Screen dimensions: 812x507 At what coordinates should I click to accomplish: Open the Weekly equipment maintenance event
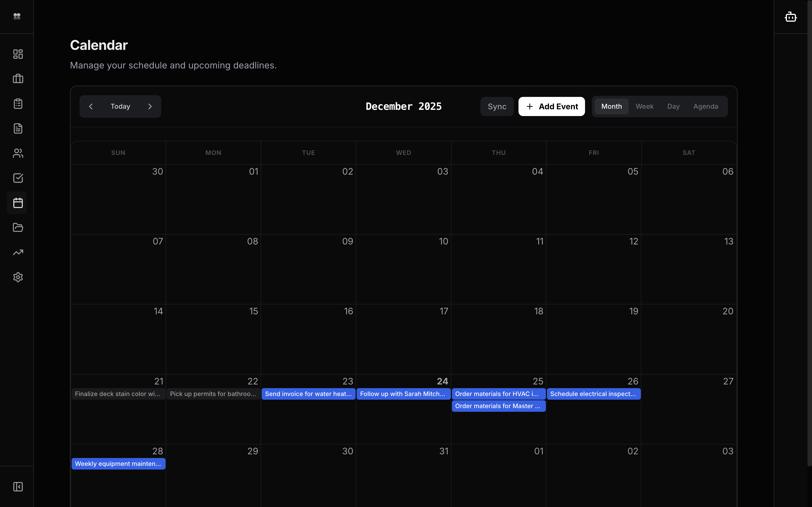click(118, 464)
